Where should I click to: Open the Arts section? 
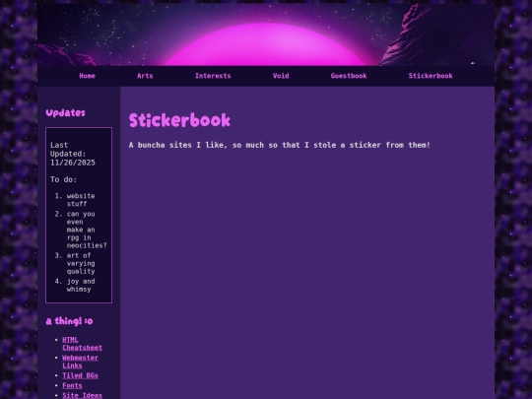pos(145,76)
